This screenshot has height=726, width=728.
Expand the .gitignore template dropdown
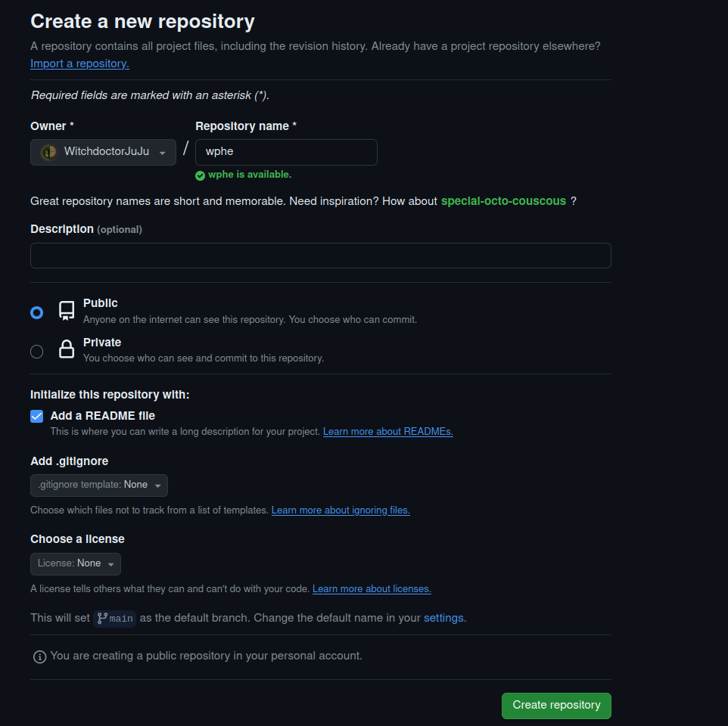click(99, 485)
